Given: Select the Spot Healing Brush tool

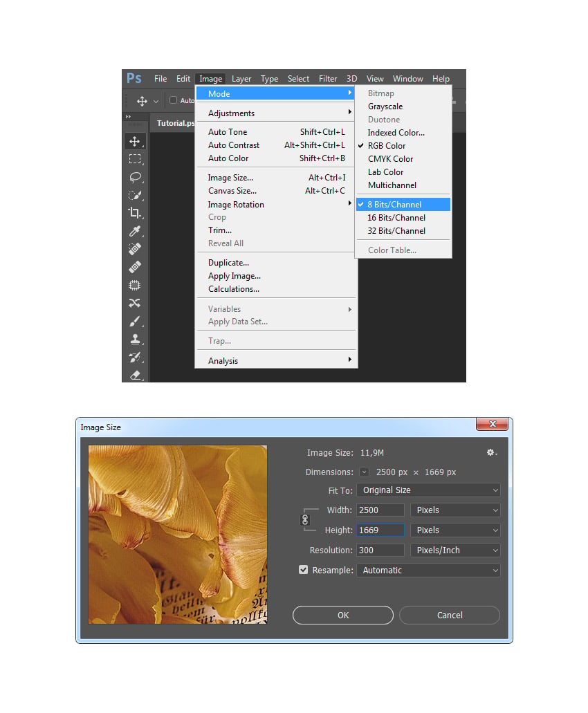Looking at the screenshot, I should click(x=135, y=249).
